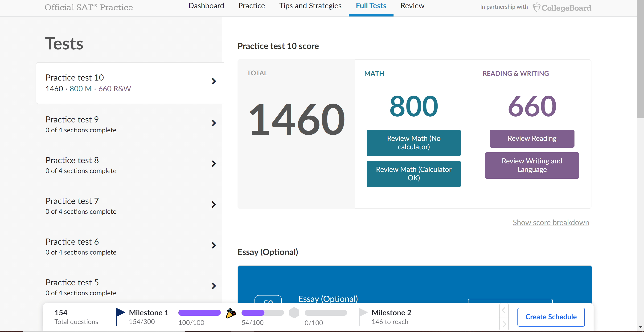
Task: Click the large 800 math score
Action: (x=414, y=106)
